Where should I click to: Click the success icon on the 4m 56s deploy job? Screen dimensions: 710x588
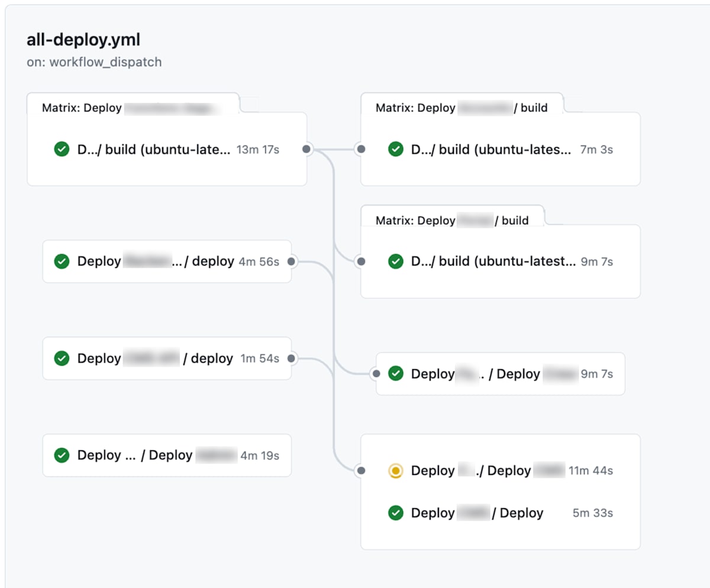[62, 261]
